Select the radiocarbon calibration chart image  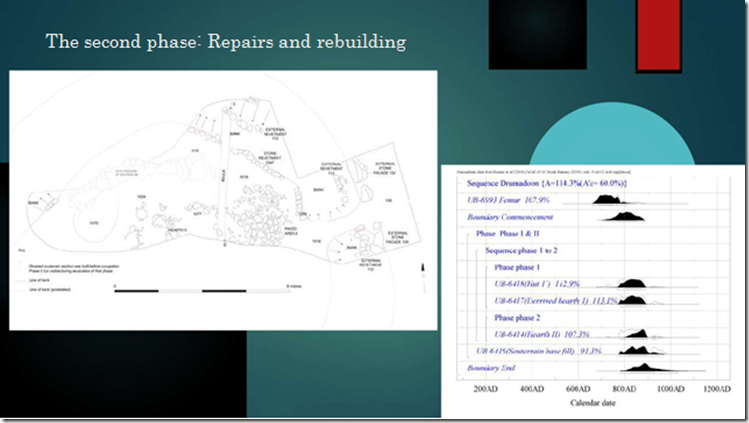click(593, 291)
